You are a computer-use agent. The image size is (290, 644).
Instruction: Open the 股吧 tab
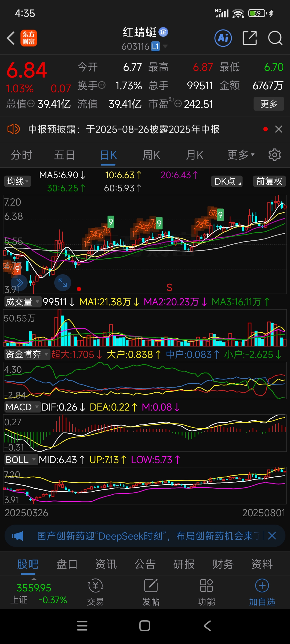click(x=28, y=564)
